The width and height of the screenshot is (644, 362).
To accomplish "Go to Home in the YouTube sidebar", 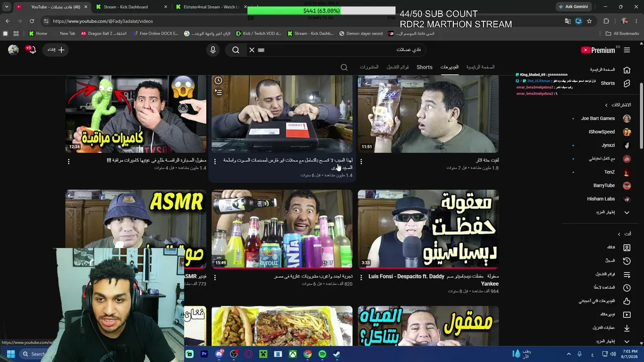I will coord(610,70).
